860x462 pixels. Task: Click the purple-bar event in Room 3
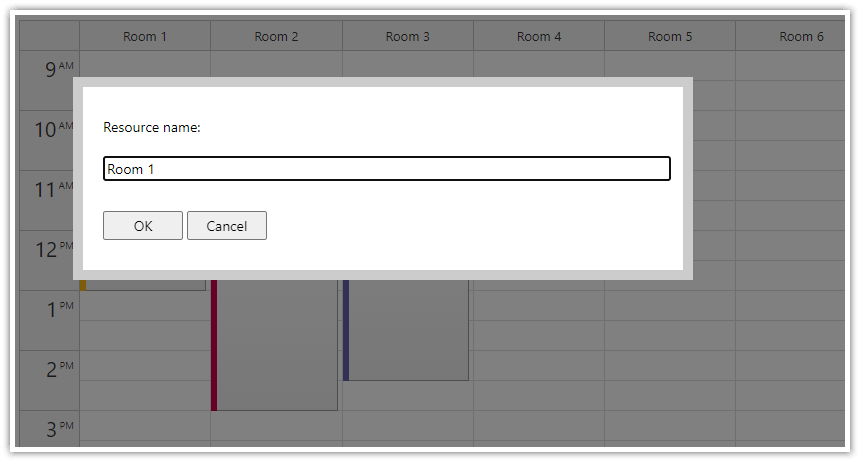tap(406, 330)
